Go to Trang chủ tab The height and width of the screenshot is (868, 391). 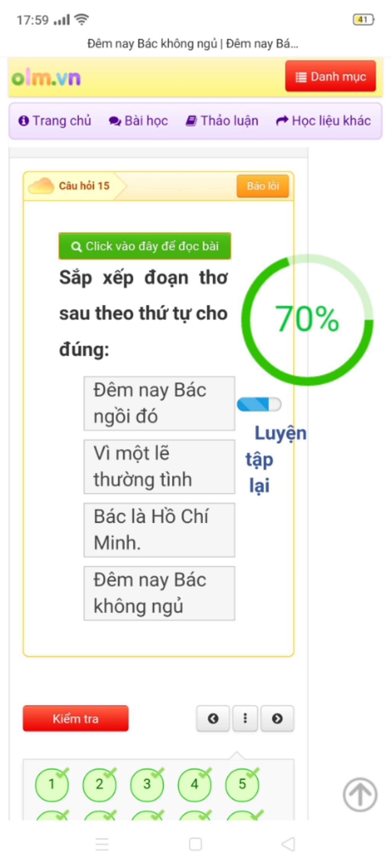55,121
